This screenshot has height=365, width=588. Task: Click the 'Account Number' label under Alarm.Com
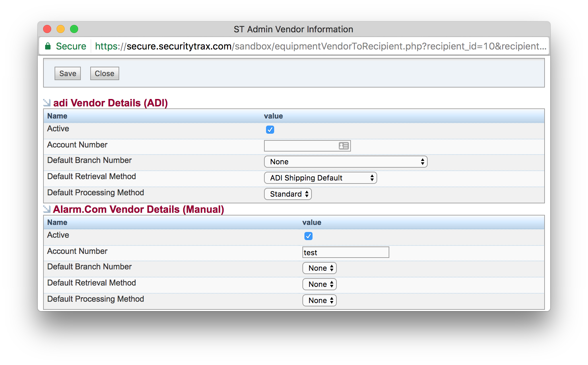tap(77, 251)
